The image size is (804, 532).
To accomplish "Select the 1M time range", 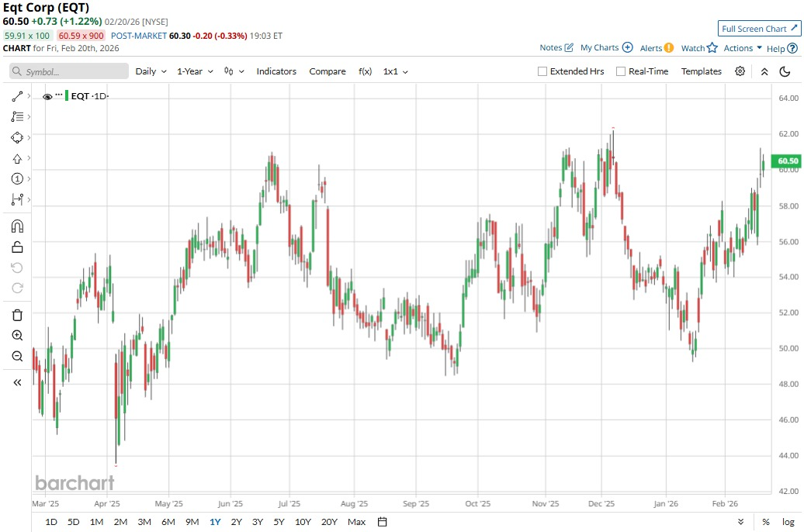I will [96, 522].
